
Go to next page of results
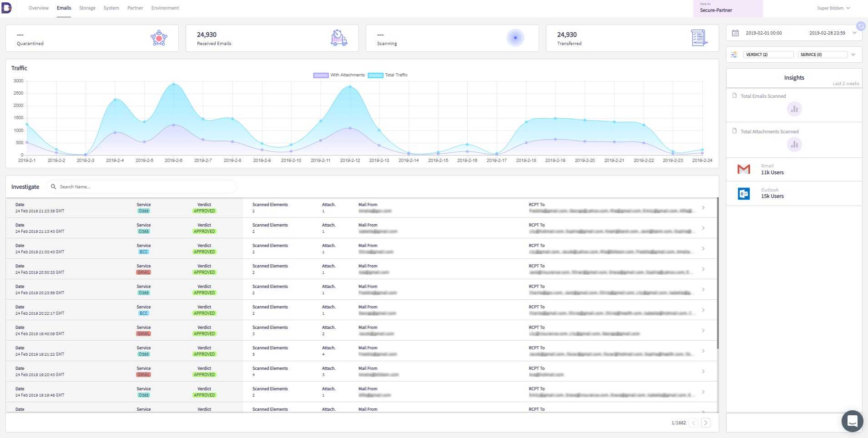(706, 423)
